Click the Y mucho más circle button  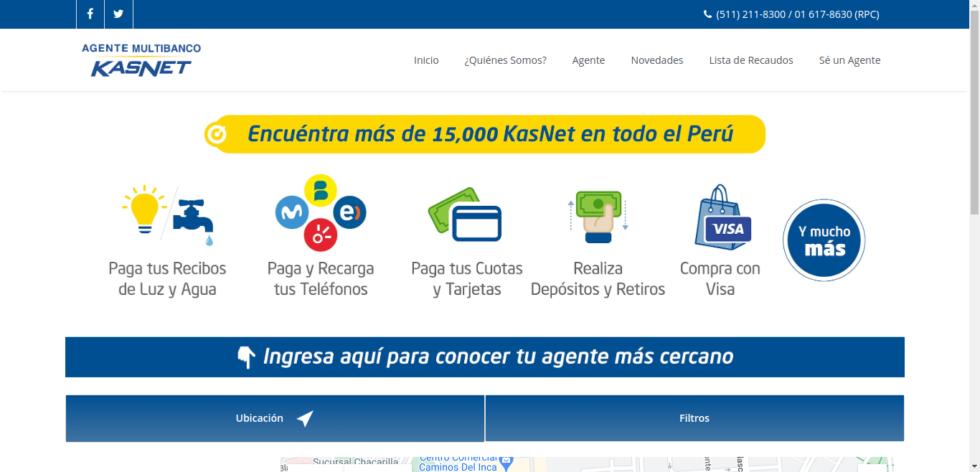click(824, 240)
